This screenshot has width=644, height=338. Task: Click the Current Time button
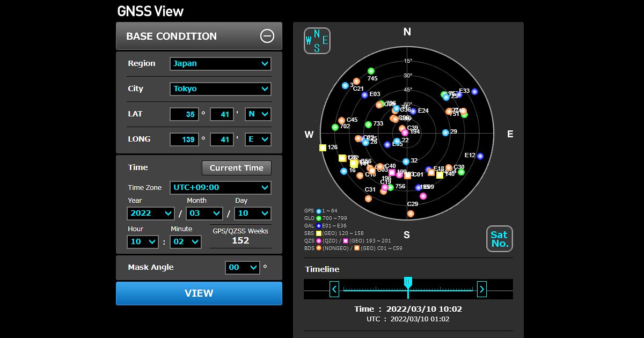(x=237, y=168)
